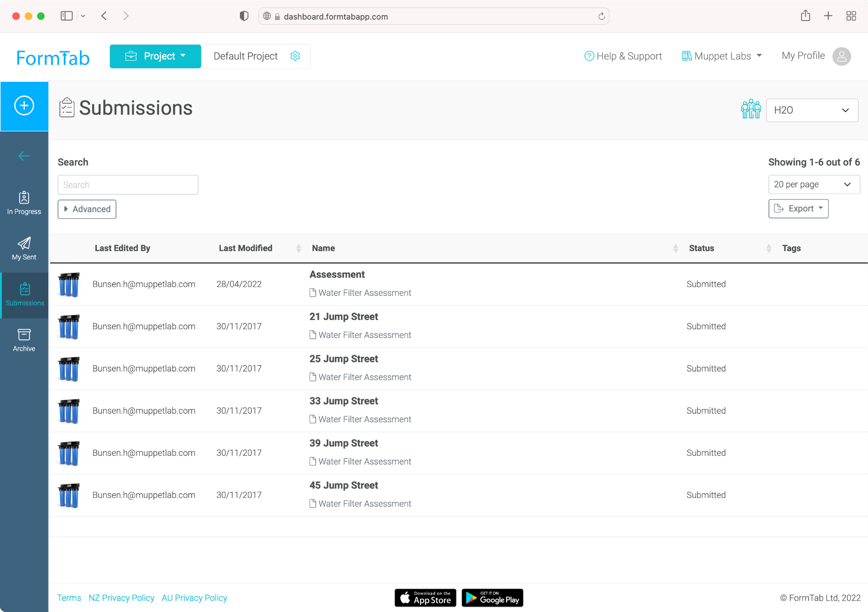Click the email in the 33 Jump Street row
Screen dimensions: 868x612
144,410
